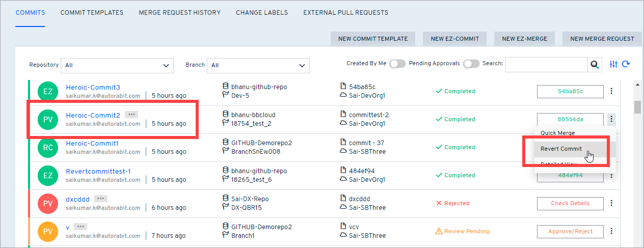644x248 pixels.
Task: Expand the Repository dropdown
Action: point(117,65)
